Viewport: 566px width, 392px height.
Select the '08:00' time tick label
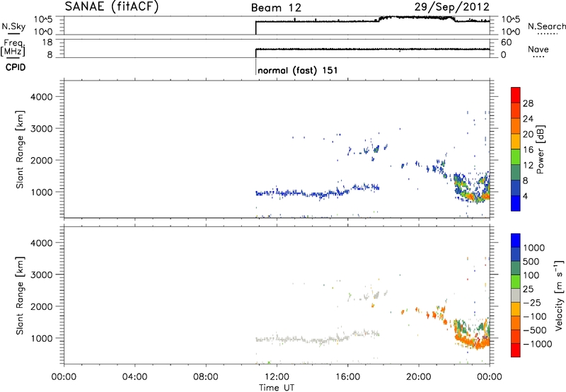(205, 377)
